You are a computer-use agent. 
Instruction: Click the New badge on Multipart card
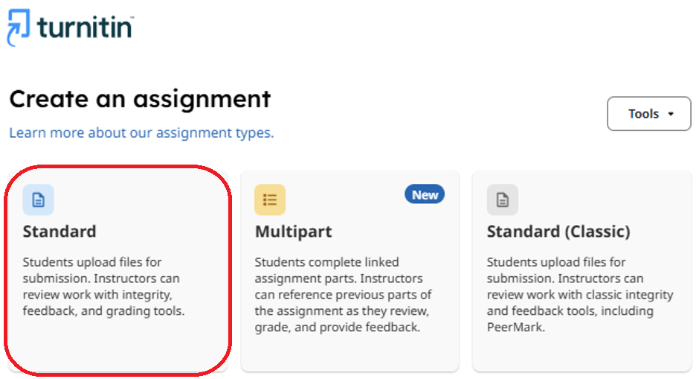tap(425, 195)
